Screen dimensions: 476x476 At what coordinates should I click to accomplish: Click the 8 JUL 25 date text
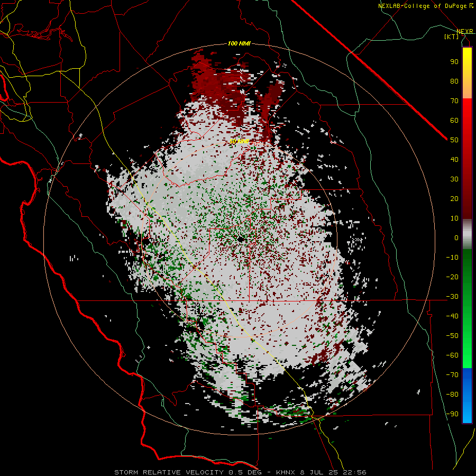coord(319,472)
